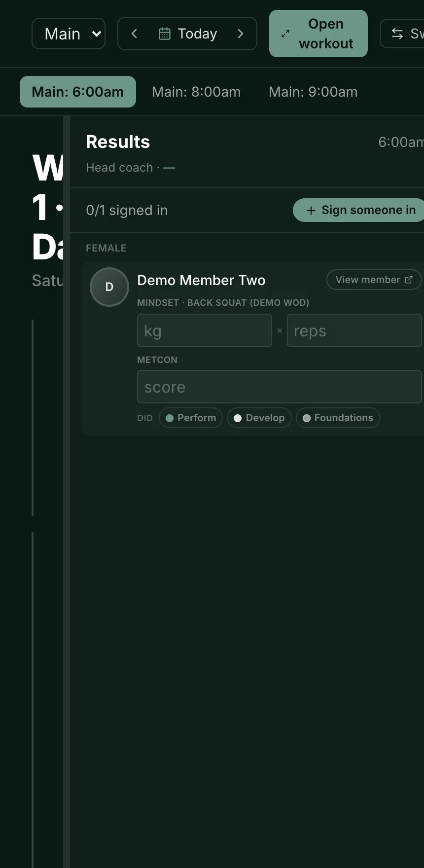Focus the reps input field
The image size is (424, 868).
(x=354, y=330)
